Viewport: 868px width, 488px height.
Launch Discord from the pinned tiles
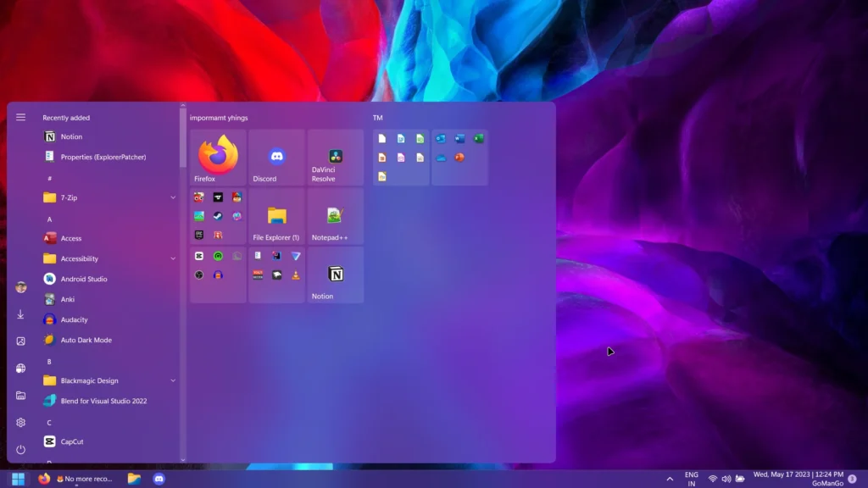pos(277,157)
